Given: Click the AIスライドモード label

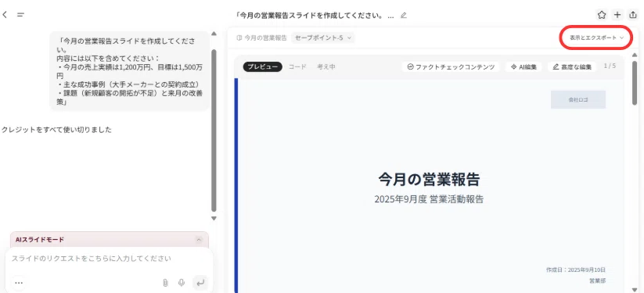Looking at the screenshot, I should point(40,240).
